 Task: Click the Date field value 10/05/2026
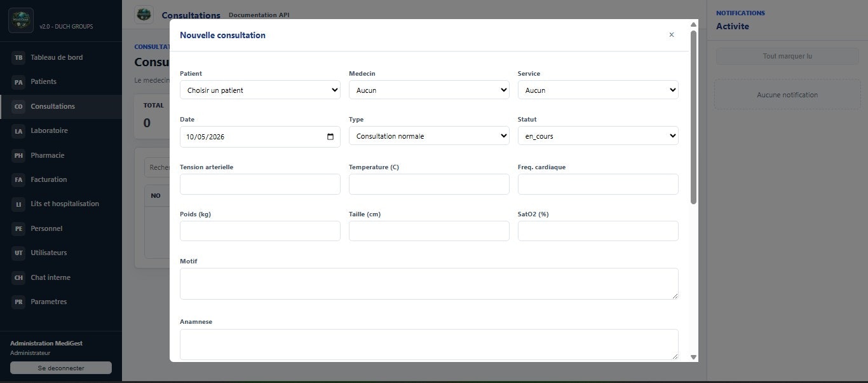(x=206, y=137)
